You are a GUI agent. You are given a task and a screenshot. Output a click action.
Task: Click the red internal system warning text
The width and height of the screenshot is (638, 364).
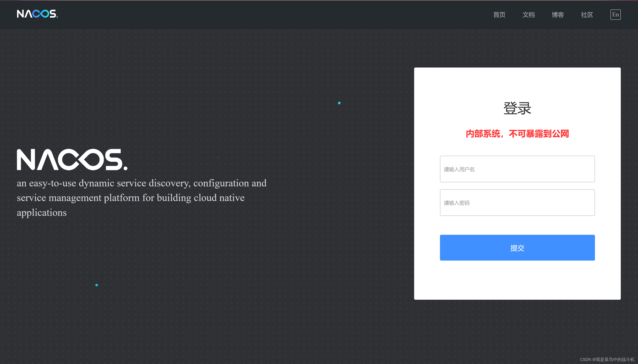(x=517, y=134)
